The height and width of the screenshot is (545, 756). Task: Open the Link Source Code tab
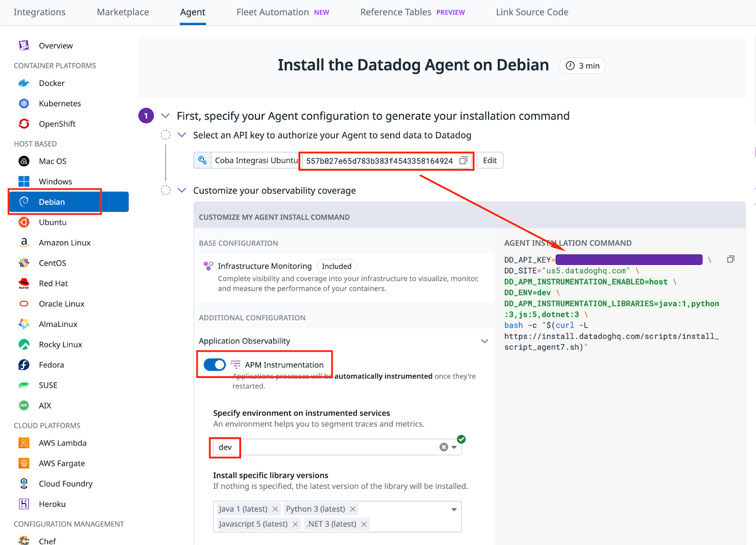(x=532, y=12)
